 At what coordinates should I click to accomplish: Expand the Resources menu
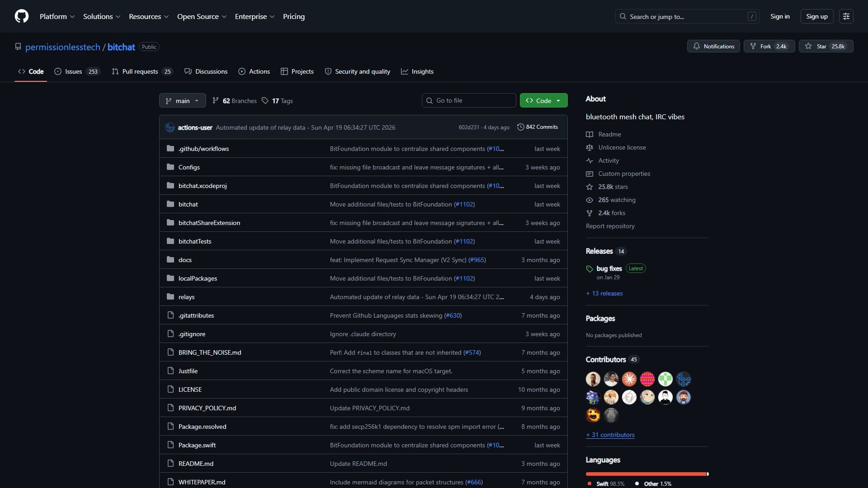(x=149, y=16)
